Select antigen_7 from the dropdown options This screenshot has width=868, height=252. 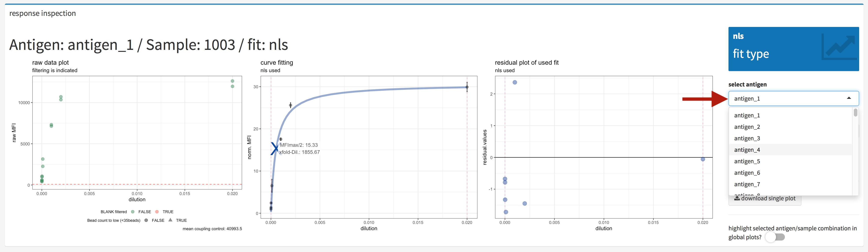click(x=747, y=184)
